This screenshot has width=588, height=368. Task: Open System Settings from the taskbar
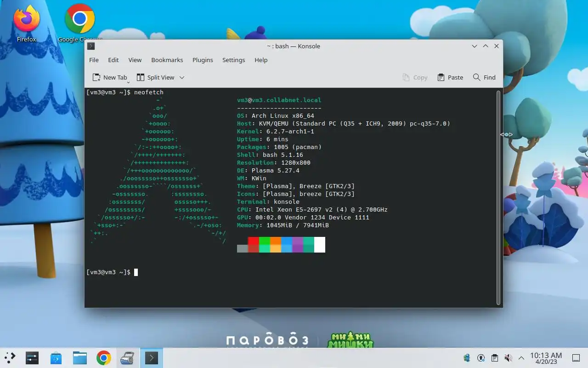(x=32, y=358)
